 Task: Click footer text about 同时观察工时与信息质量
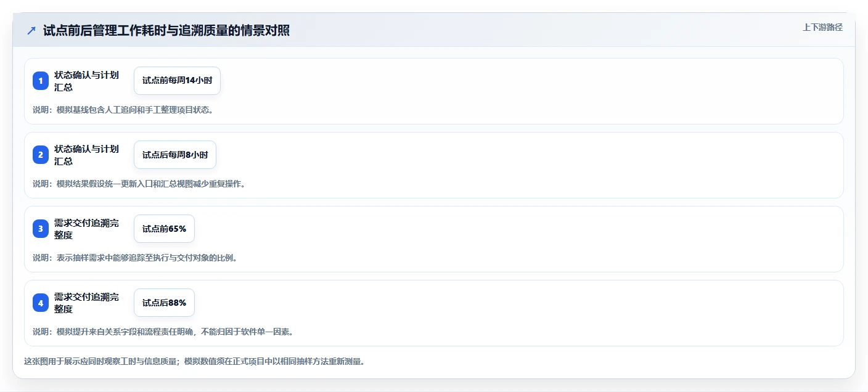click(194, 361)
